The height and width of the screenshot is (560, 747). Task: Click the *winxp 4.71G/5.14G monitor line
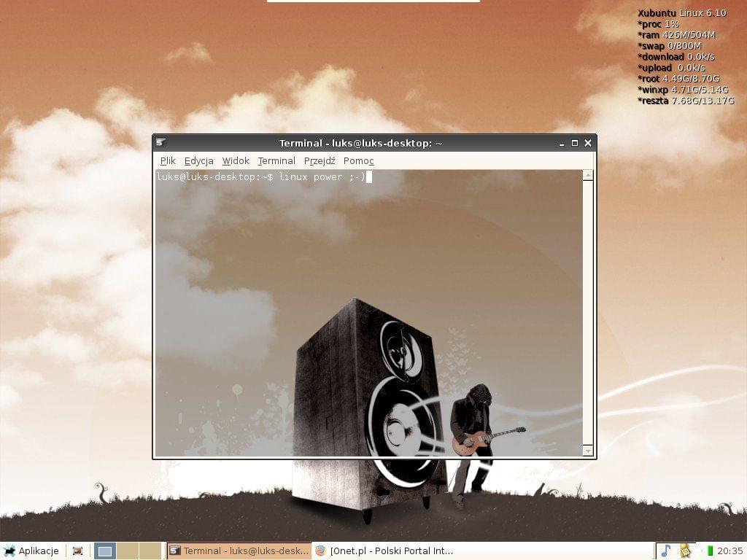pyautogui.click(x=683, y=90)
